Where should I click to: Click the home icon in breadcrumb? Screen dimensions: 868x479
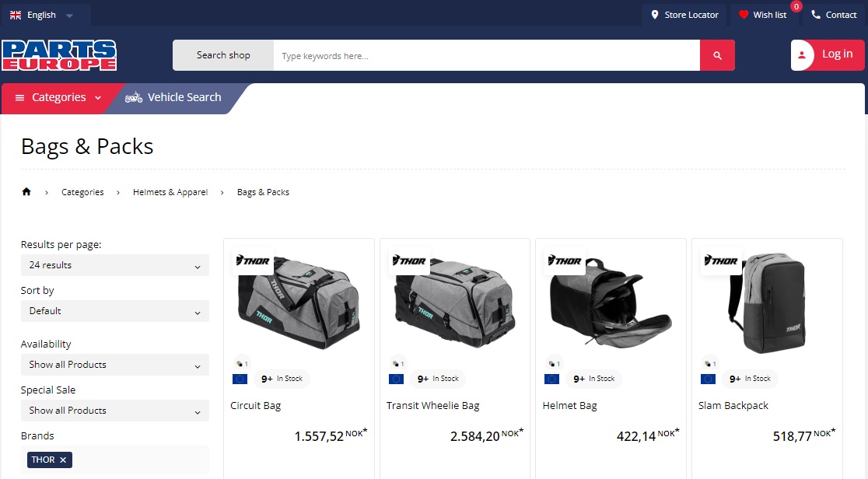click(x=26, y=191)
